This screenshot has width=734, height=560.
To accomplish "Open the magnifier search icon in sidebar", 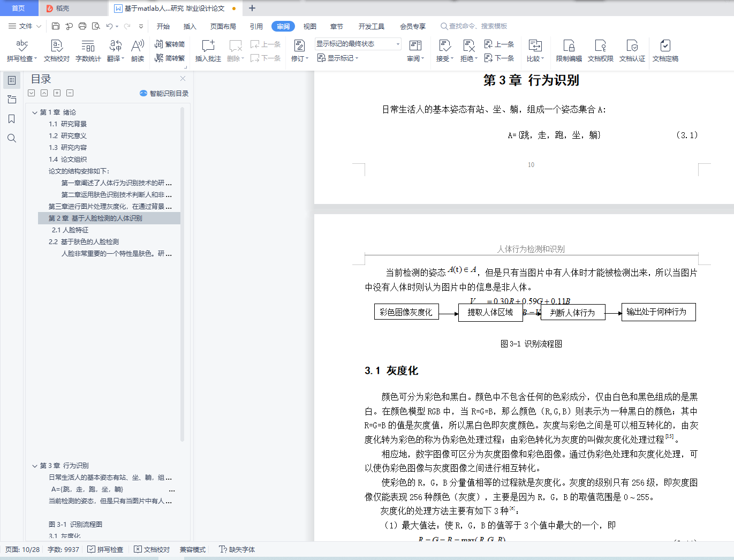I will (x=12, y=138).
